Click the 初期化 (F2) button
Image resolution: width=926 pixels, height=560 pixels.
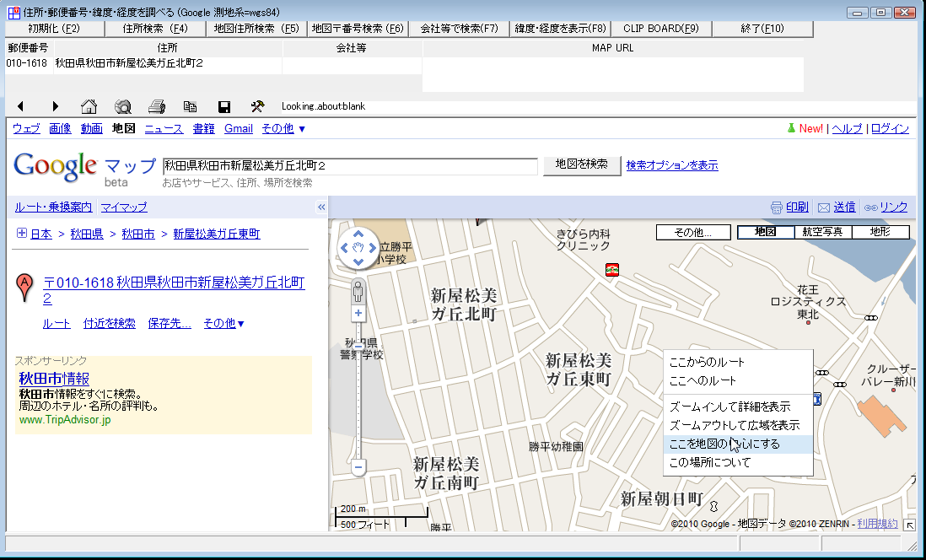[54, 29]
